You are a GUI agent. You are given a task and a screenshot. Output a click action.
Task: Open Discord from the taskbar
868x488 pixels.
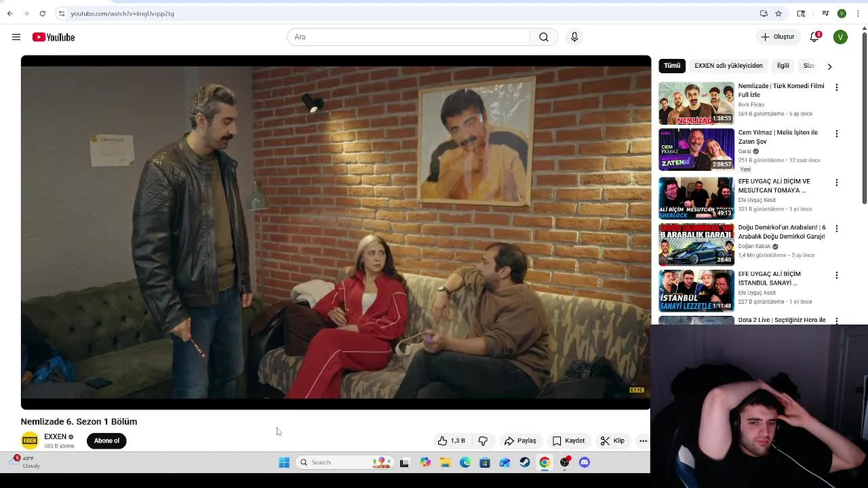585,462
